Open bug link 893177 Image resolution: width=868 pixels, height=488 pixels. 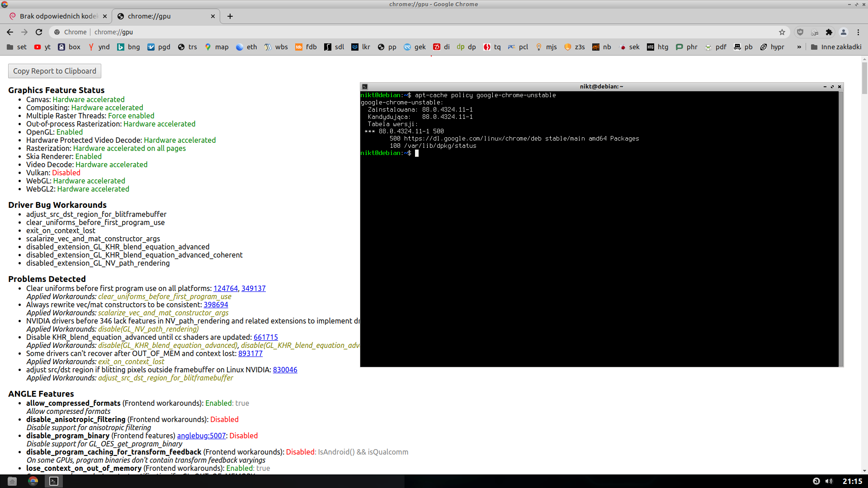tap(250, 353)
